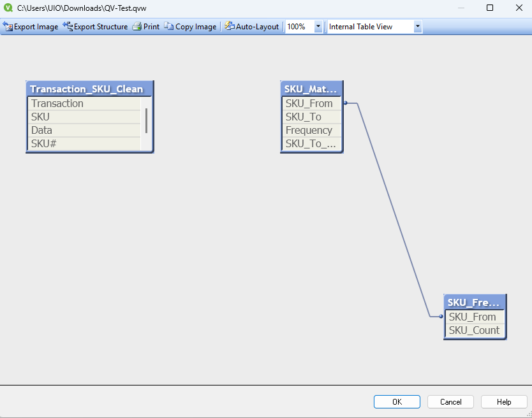This screenshot has height=418, width=532.
Task: Click the 100% zoom value field
Action: pos(300,26)
